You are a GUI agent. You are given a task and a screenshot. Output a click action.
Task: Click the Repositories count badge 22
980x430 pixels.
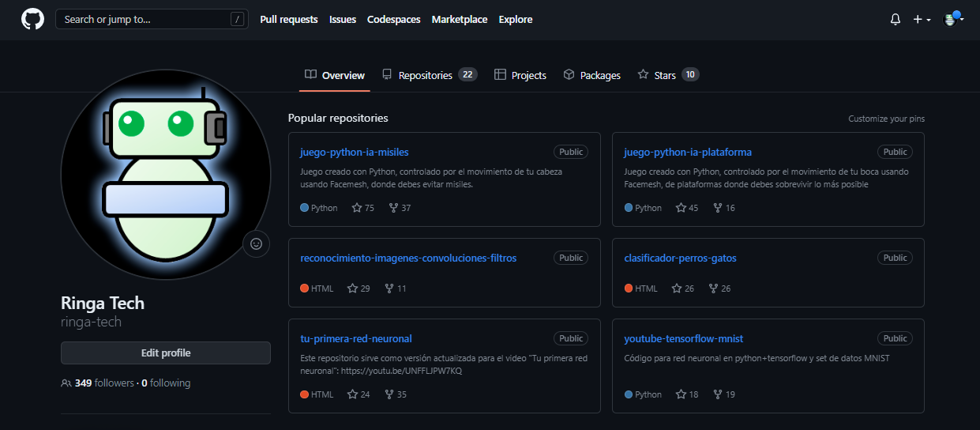coord(467,75)
